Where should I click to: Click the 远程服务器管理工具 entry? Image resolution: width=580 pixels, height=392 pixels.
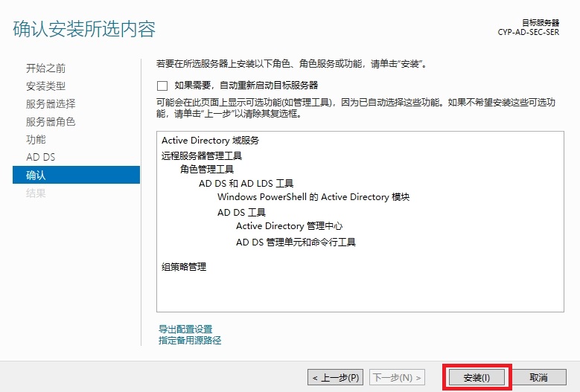click(x=202, y=155)
